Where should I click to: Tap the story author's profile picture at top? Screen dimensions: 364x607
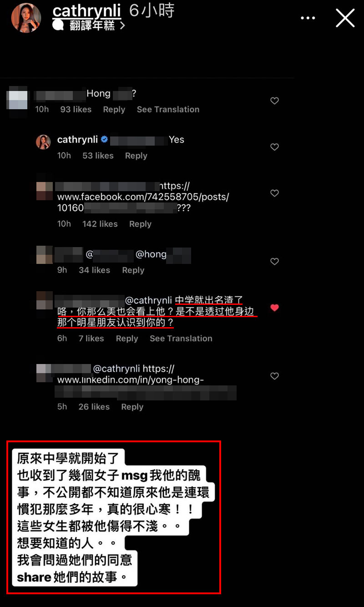pyautogui.click(x=26, y=18)
